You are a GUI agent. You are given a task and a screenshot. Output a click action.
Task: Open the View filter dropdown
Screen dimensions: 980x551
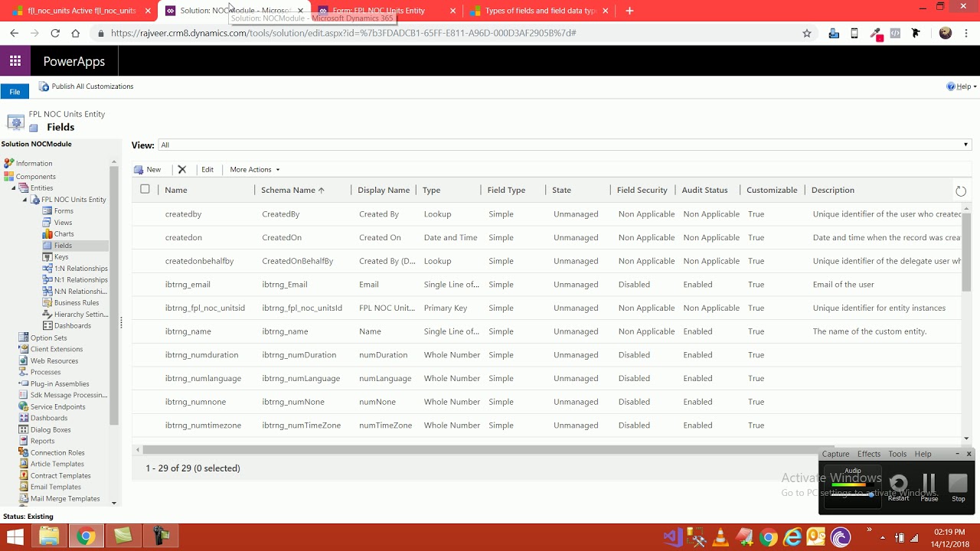tap(564, 145)
